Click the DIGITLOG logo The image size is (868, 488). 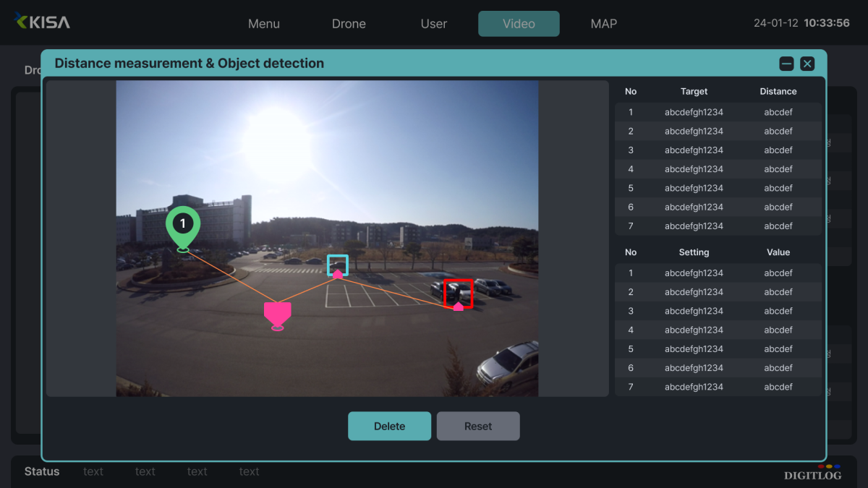coord(813,474)
